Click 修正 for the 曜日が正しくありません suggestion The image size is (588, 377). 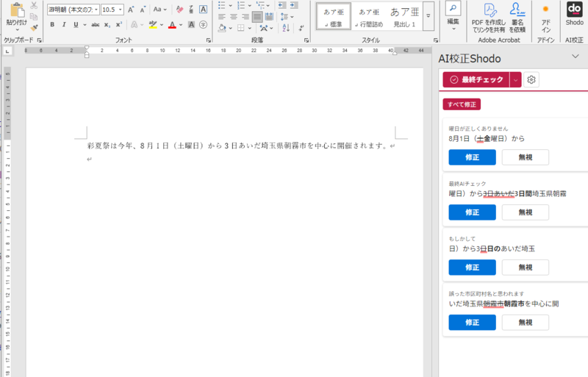472,157
